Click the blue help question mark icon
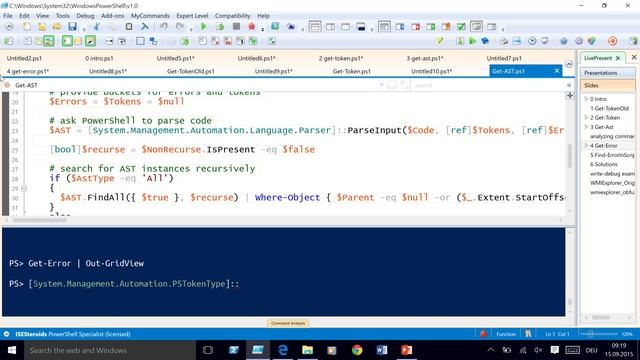Screen dimensions: 640x360 (x=564, y=41)
